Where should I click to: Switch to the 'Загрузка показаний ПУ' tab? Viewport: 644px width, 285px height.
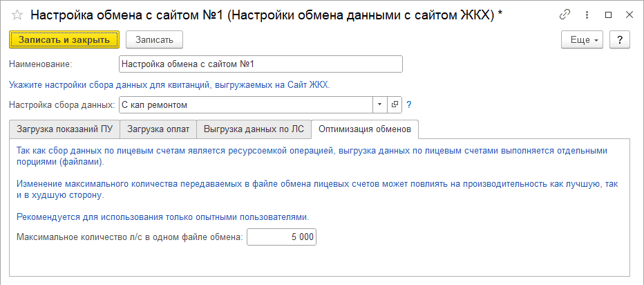(x=64, y=129)
